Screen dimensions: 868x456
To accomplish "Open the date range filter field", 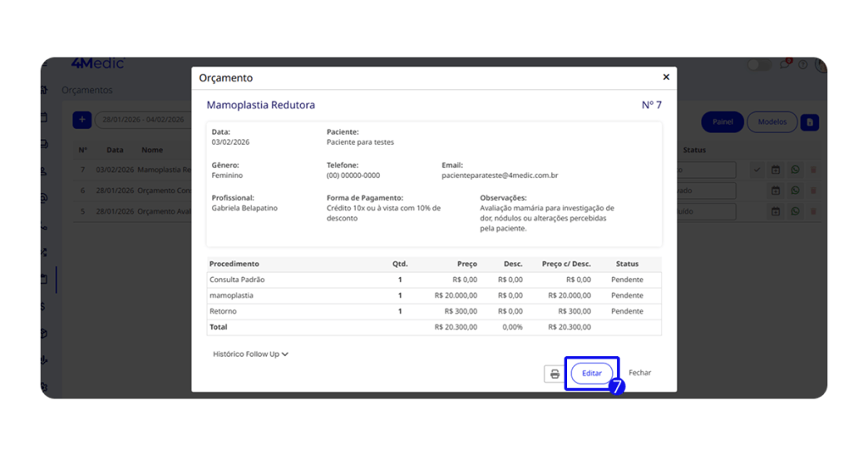I will pyautogui.click(x=142, y=120).
